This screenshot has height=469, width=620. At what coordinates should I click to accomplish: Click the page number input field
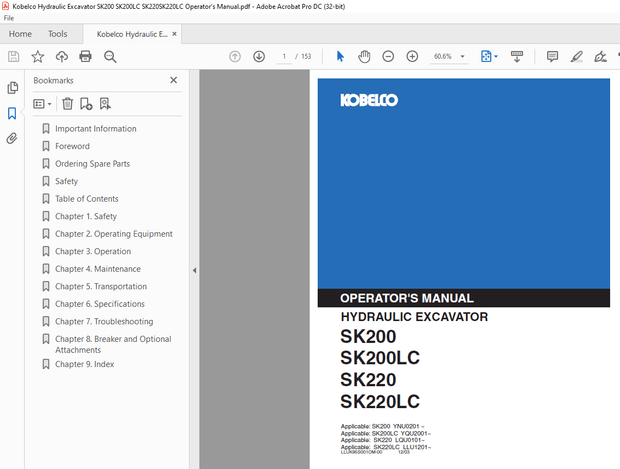pos(284,56)
